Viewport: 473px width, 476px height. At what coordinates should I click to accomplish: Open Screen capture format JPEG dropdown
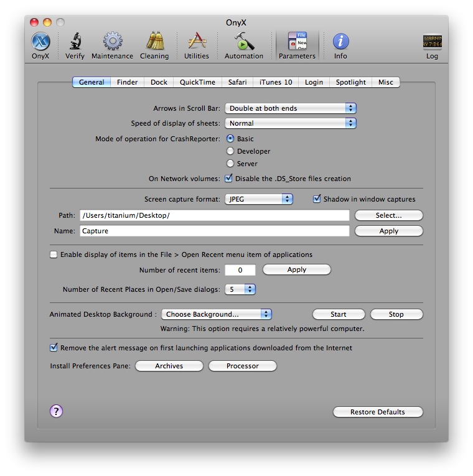[x=259, y=199]
